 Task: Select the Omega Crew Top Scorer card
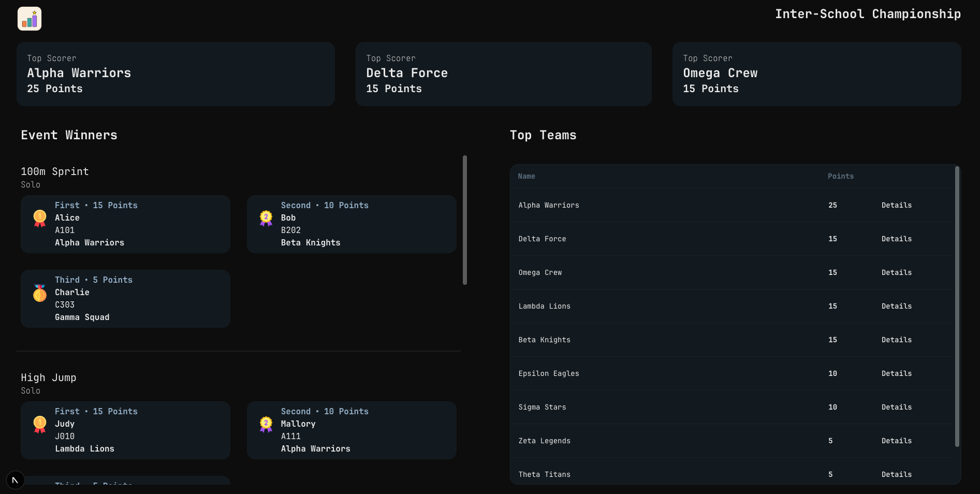pos(816,74)
